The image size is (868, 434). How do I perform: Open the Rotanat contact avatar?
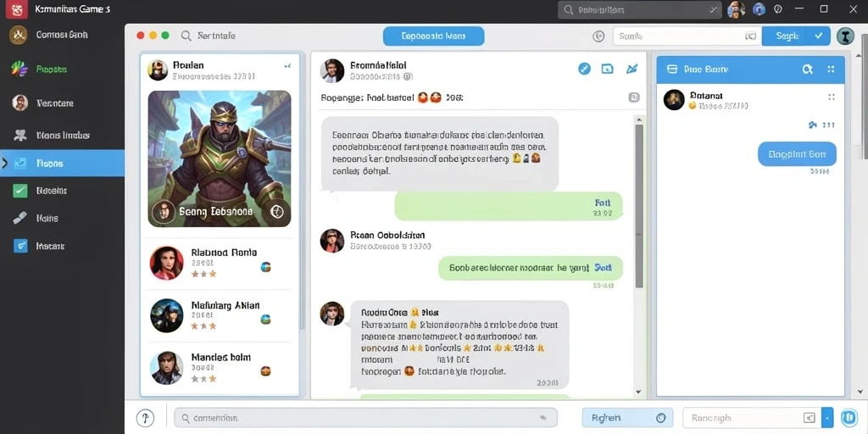pos(674,100)
